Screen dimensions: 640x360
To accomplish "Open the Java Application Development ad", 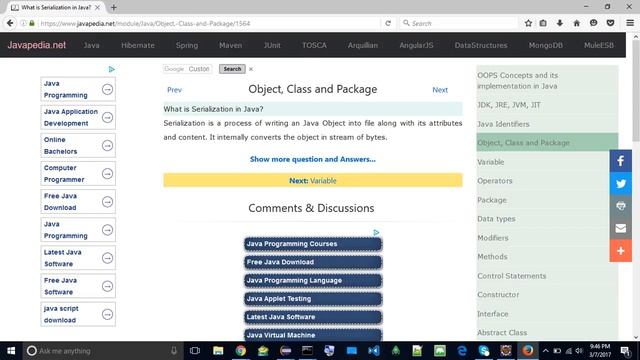I will (x=78, y=117).
